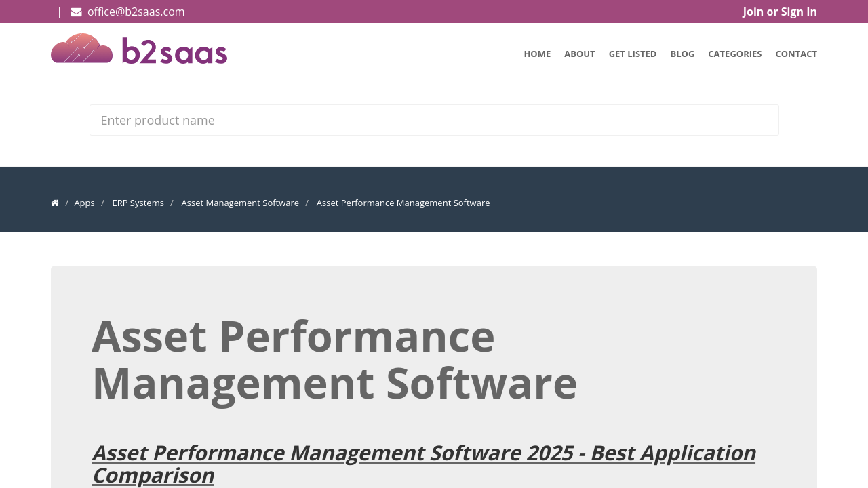
Task: Click the large Asset Performance Management Software heading
Action: [x=334, y=359]
